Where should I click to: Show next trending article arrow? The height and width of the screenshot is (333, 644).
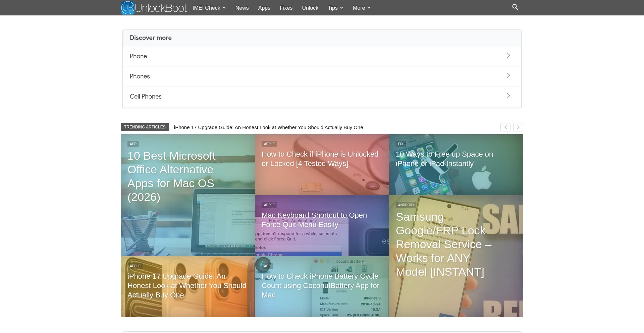pyautogui.click(x=518, y=127)
